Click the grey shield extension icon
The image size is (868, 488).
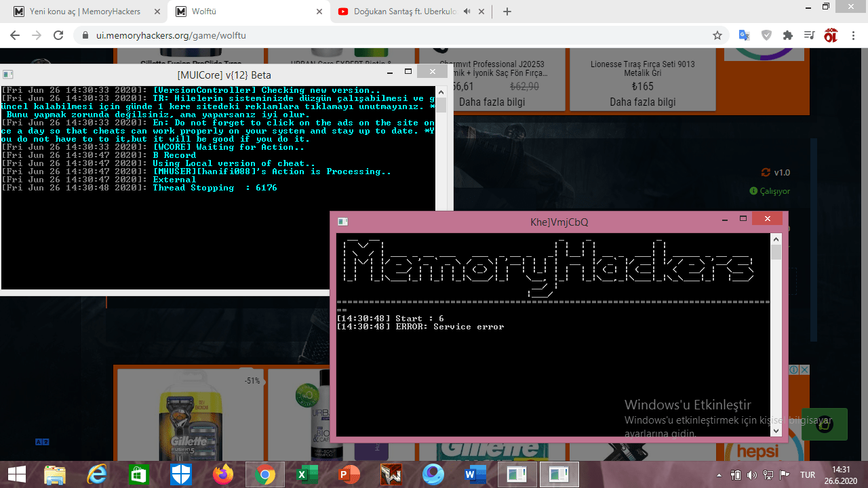766,35
